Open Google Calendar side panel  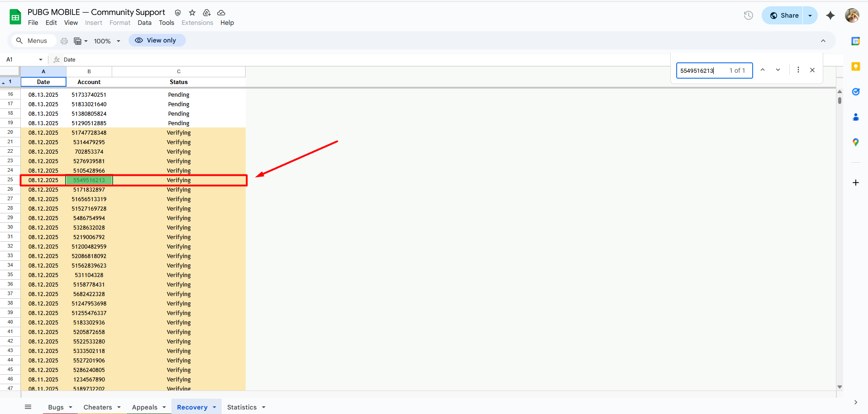[856, 41]
